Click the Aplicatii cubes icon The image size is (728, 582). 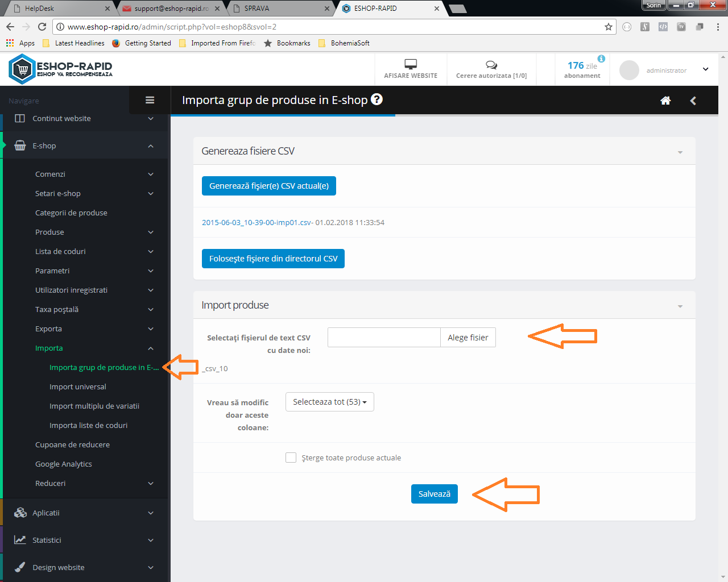(20, 513)
